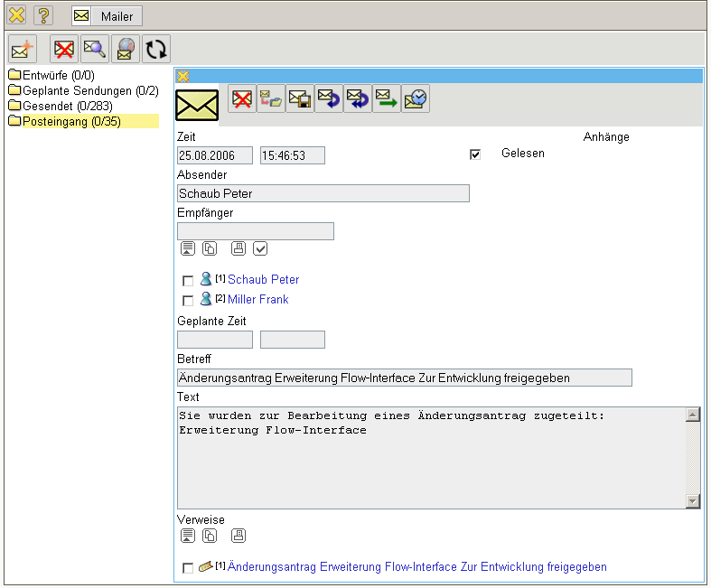Click the forward mail green arrow icon
Image resolution: width=711 pixels, height=588 pixels.
pos(387,98)
